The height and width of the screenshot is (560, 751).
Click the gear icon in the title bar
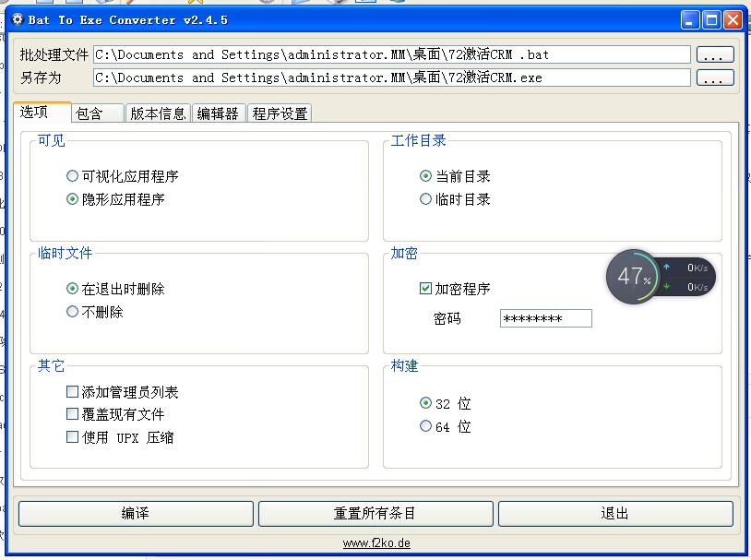18,19
